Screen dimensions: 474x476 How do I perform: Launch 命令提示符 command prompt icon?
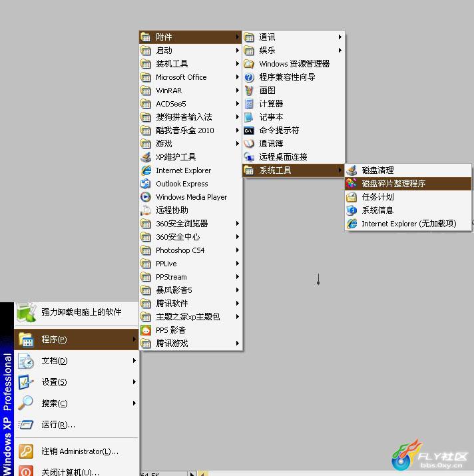tap(249, 130)
